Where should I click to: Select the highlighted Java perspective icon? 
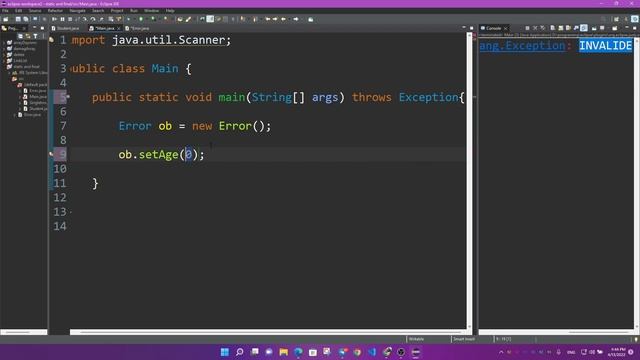[x=635, y=19]
